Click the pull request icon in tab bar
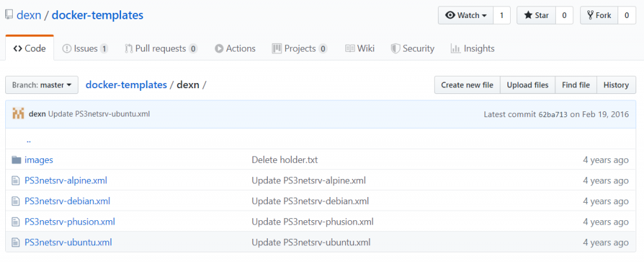 (x=129, y=48)
